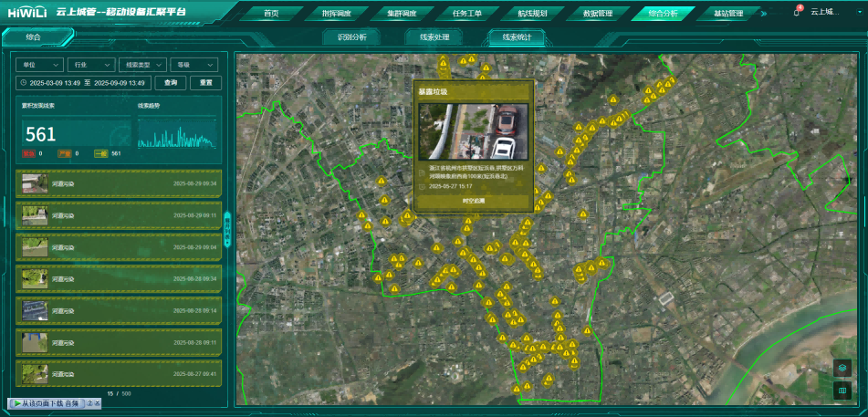Open the popup's car photo thumbnail
The width and height of the screenshot is (868, 417).
pos(474,131)
